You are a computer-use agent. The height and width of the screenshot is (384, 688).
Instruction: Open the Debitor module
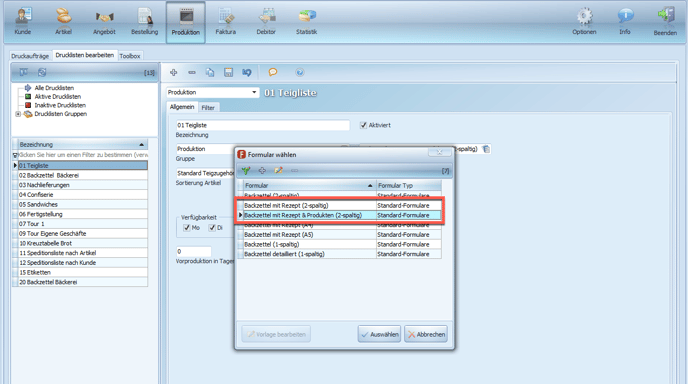(x=266, y=22)
